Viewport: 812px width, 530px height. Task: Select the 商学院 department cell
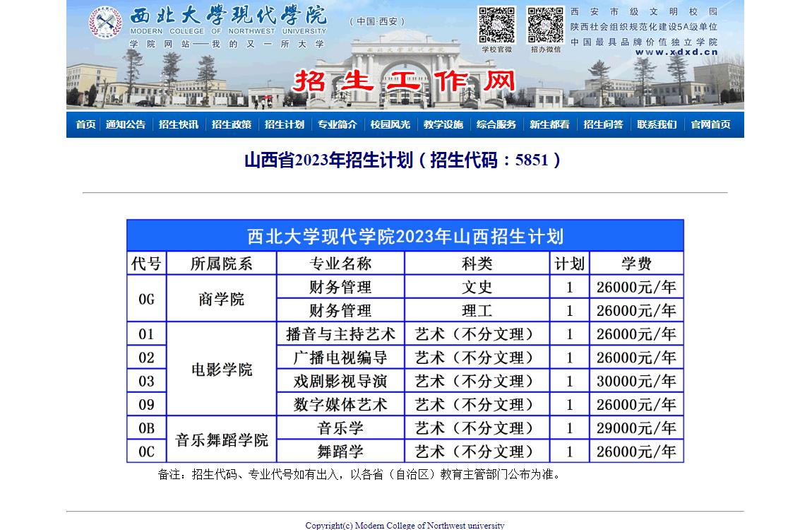pos(221,299)
